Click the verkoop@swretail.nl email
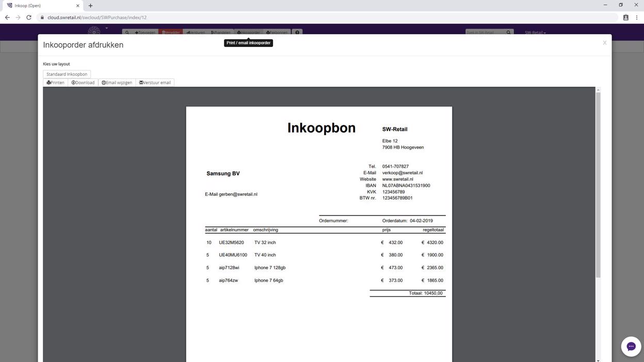This screenshot has width=644, height=362. tap(403, 173)
